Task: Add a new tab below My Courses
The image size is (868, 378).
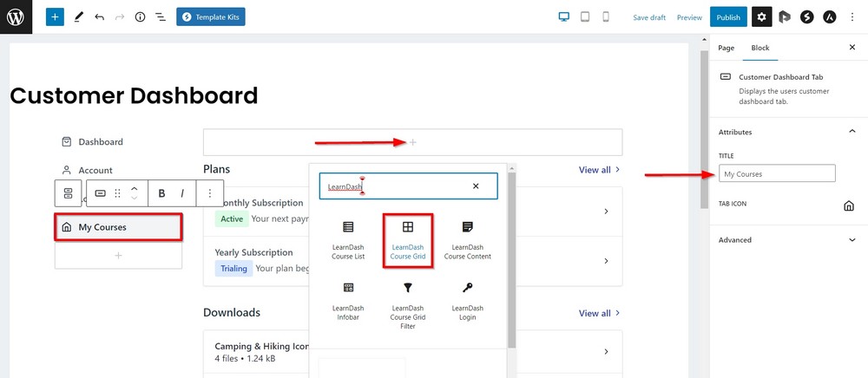Action: 118,256
